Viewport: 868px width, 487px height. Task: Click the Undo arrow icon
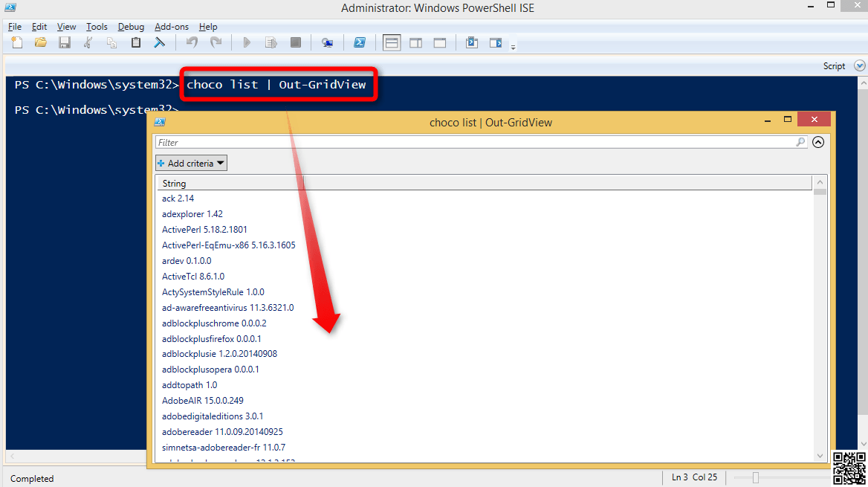(x=192, y=42)
